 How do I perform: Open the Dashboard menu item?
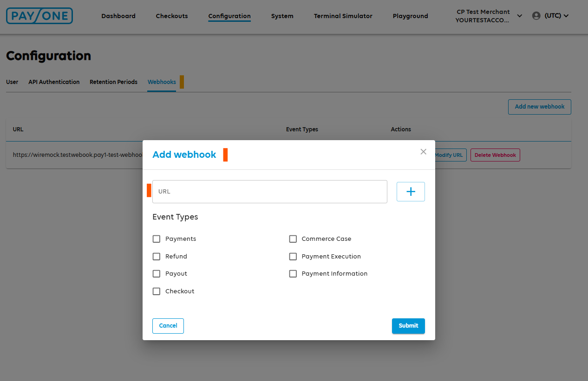(118, 16)
